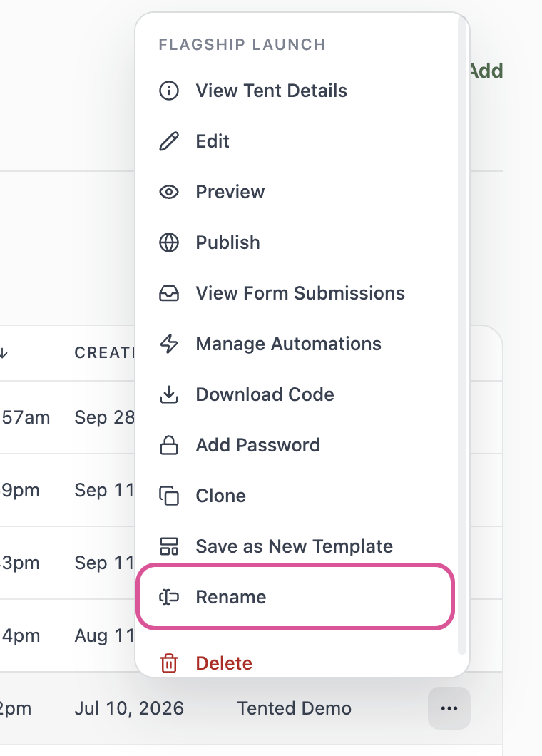This screenshot has height=756, width=542.
Task: Click the inbox icon for form submissions
Action: tap(169, 293)
